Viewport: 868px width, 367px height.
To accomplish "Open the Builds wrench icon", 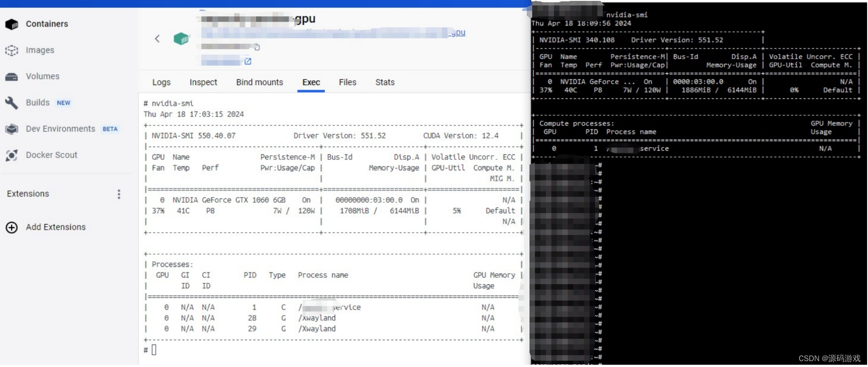I will pyautogui.click(x=12, y=103).
